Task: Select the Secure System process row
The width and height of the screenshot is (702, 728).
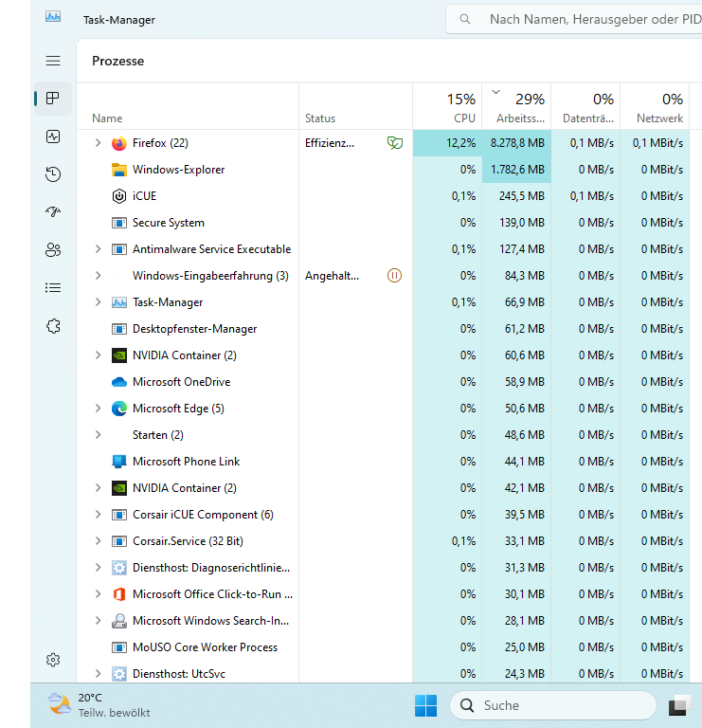Action: tap(383, 223)
